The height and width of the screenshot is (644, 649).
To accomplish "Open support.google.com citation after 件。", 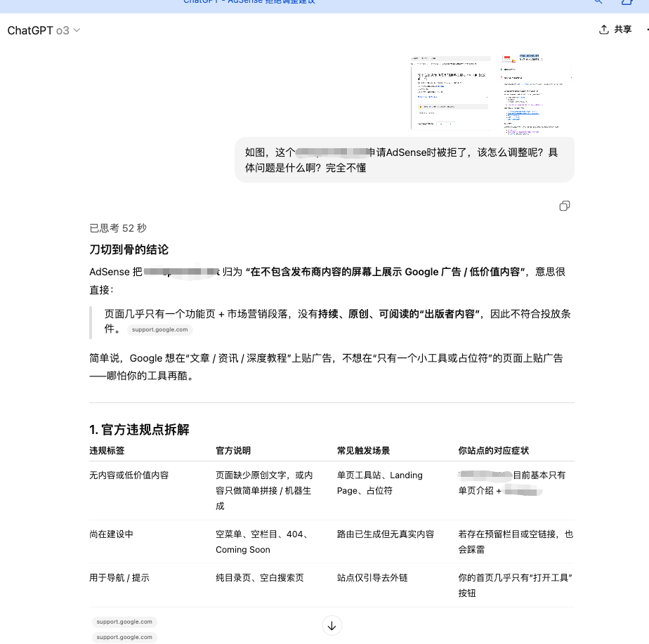I will pos(159,329).
